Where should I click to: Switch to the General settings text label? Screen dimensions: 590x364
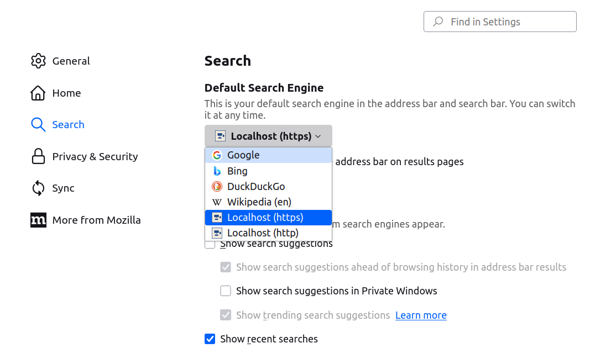pos(71,61)
